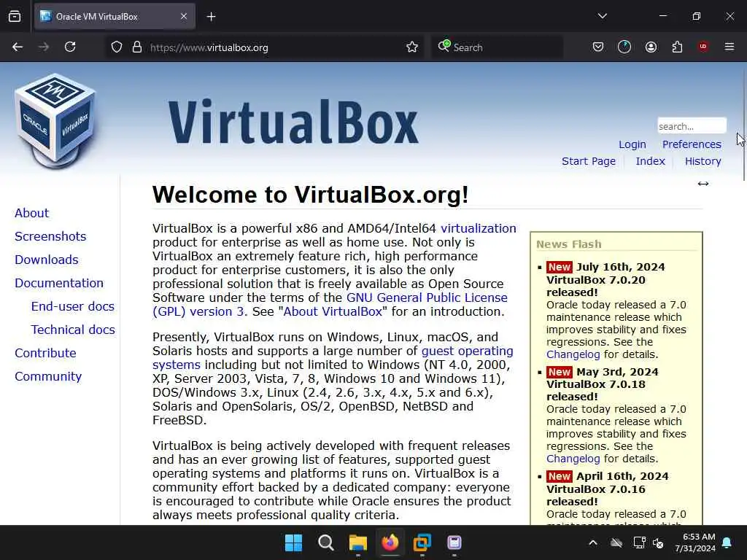Screen dimensions: 747x560
Task: Open the Windows Start button
Action: 293,542
